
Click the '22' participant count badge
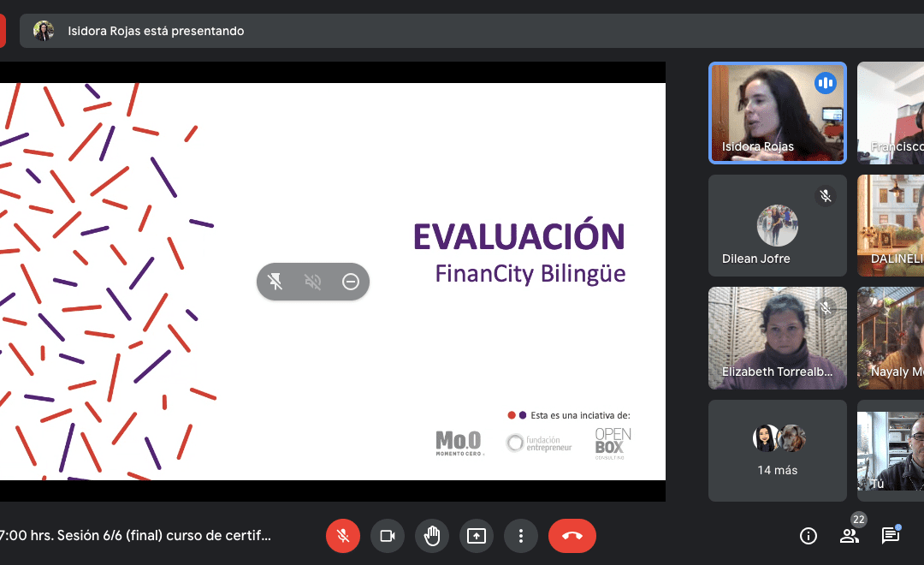coord(859,520)
